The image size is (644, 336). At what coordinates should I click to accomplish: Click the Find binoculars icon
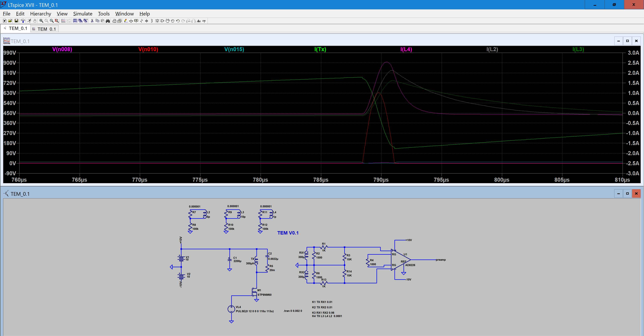[108, 21]
